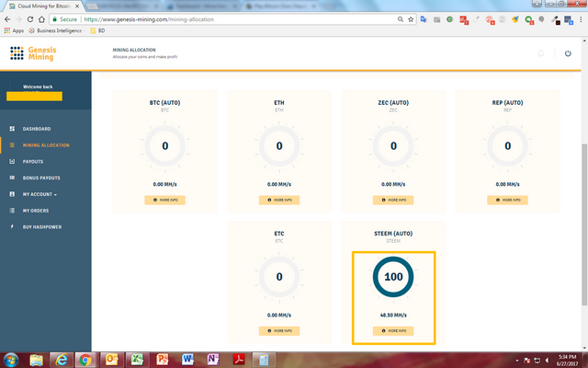Reload the page with refresh icon
This screenshot has width=588, height=368.
[x=30, y=19]
